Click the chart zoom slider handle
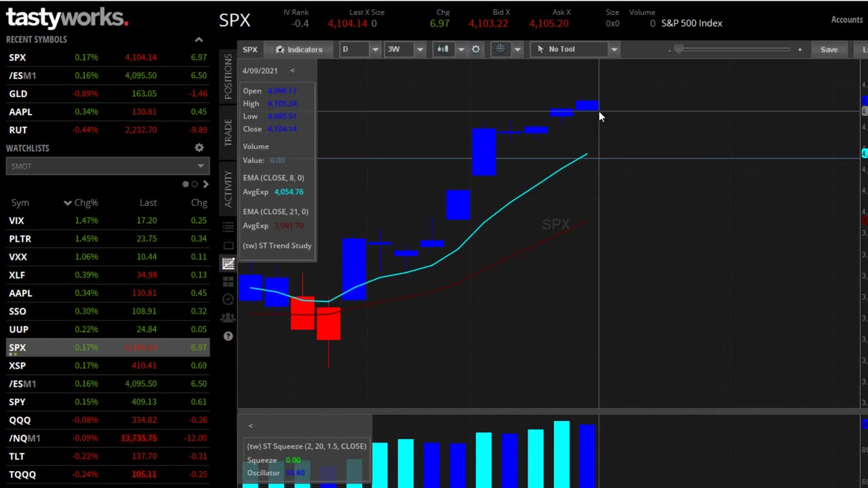Screen dimensions: 868x488 coord(679,49)
